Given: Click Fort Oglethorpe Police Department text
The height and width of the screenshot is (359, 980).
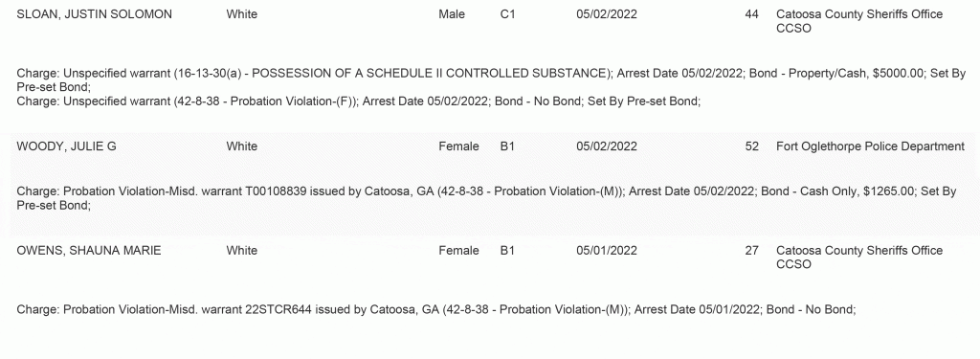Looking at the screenshot, I should [x=870, y=146].
